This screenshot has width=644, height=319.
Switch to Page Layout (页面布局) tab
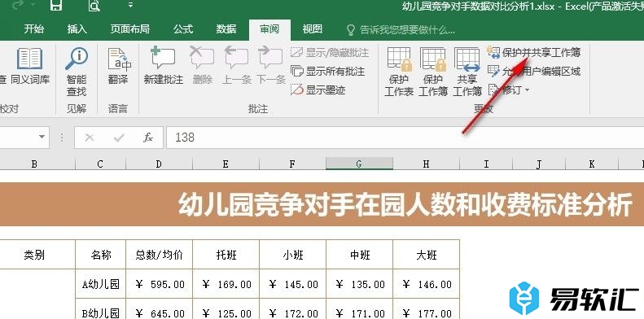[129, 29]
